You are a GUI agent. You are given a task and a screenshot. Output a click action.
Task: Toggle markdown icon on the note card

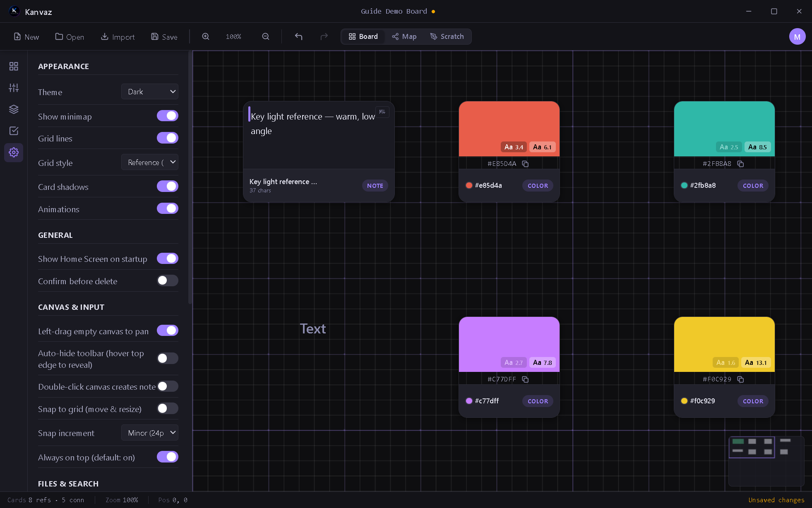[382, 112]
